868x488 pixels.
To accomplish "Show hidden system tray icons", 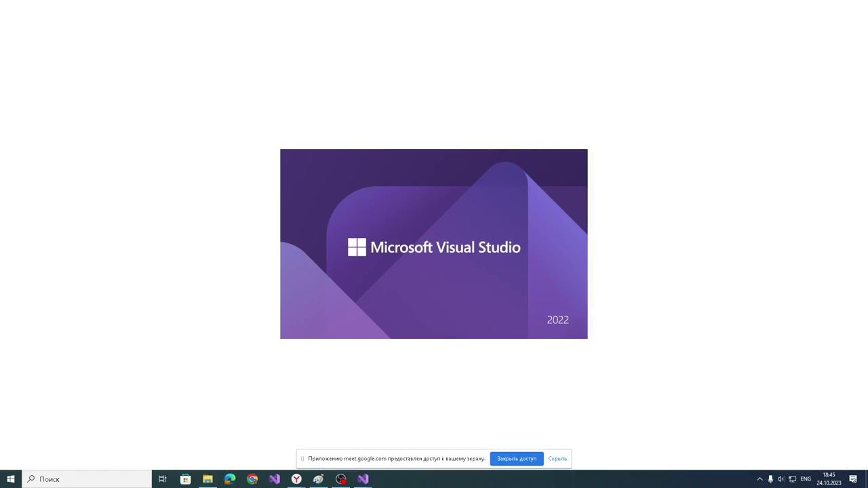I will 759,479.
